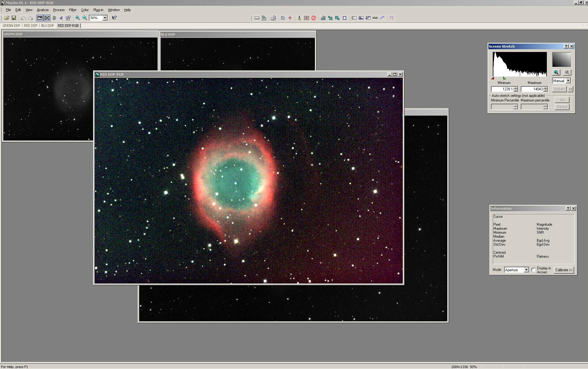Click the Save floppy disk icon
588x369 pixels.
[14, 18]
